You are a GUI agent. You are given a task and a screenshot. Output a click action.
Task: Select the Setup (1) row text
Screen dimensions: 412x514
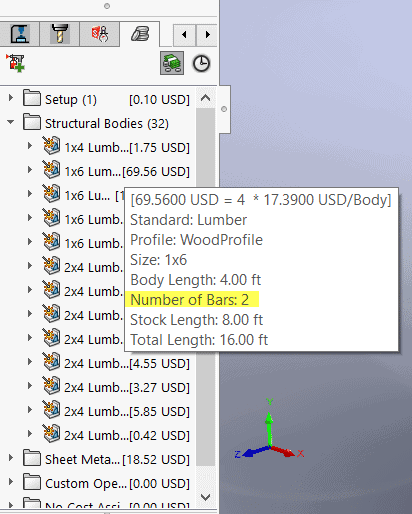71,99
